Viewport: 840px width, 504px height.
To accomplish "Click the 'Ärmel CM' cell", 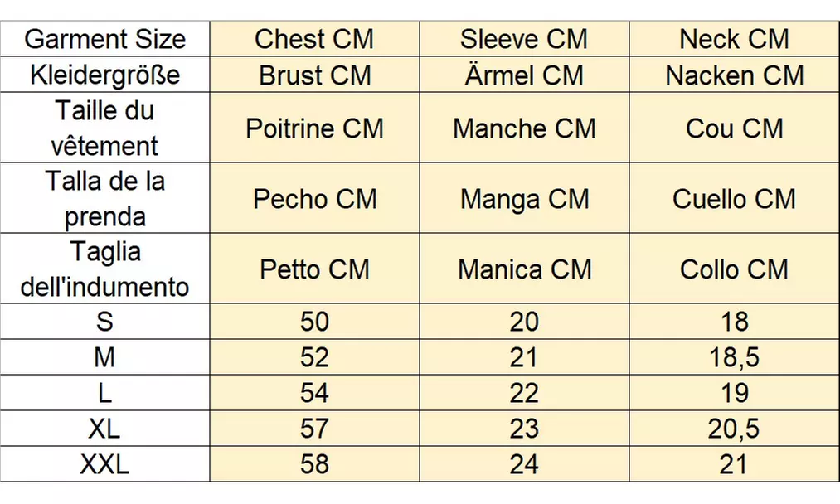I will pos(524,75).
